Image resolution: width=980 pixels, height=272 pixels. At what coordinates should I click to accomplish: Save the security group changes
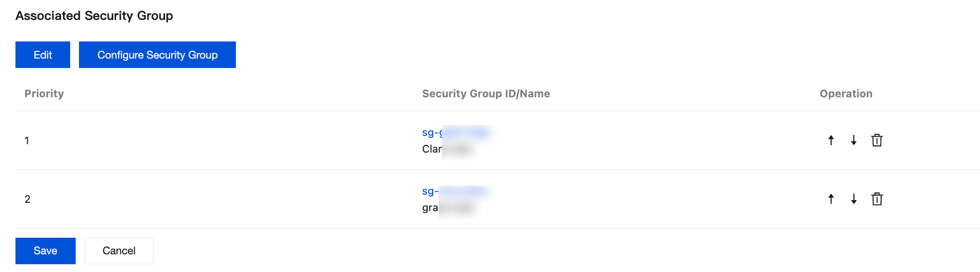point(45,251)
